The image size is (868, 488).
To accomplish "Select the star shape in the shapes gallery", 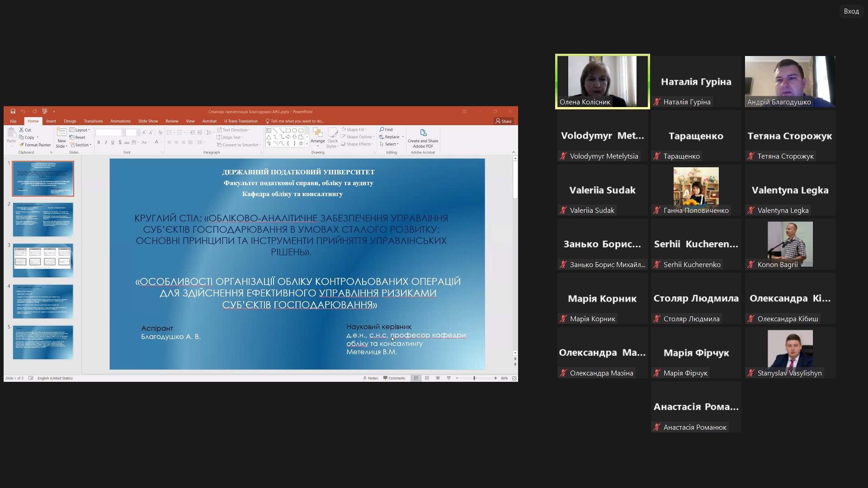I will (301, 143).
